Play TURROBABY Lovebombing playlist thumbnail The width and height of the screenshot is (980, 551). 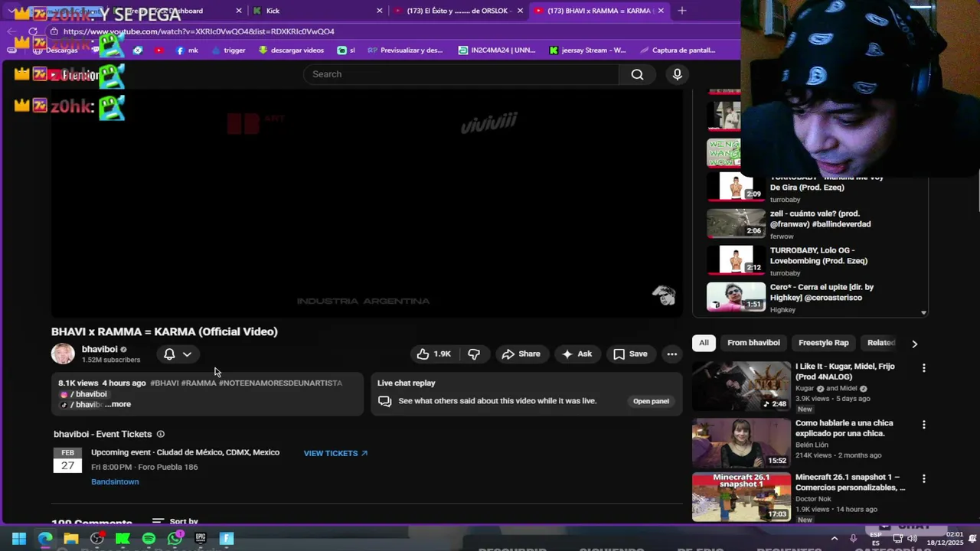coord(736,260)
